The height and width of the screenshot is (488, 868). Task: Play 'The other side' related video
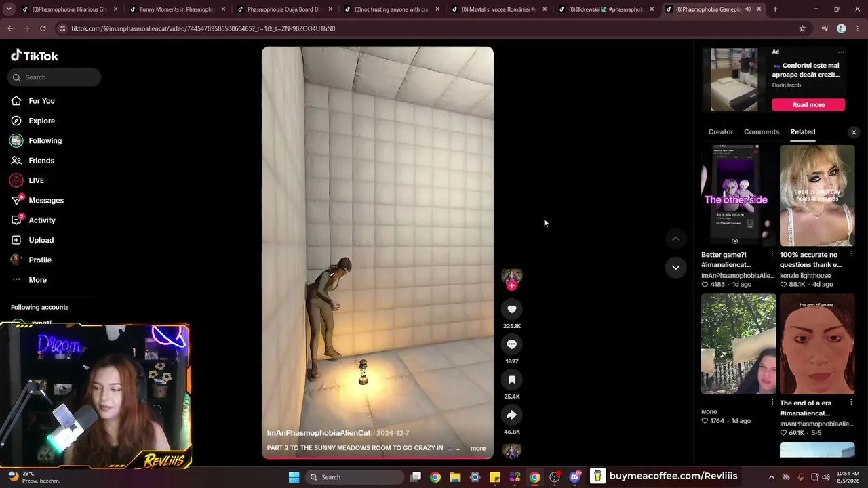(x=738, y=195)
